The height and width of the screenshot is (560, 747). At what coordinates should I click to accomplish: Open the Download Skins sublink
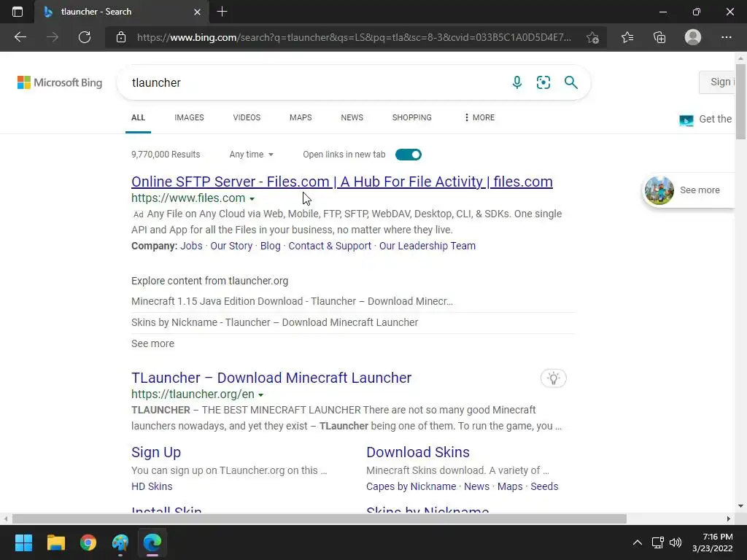pos(418,452)
